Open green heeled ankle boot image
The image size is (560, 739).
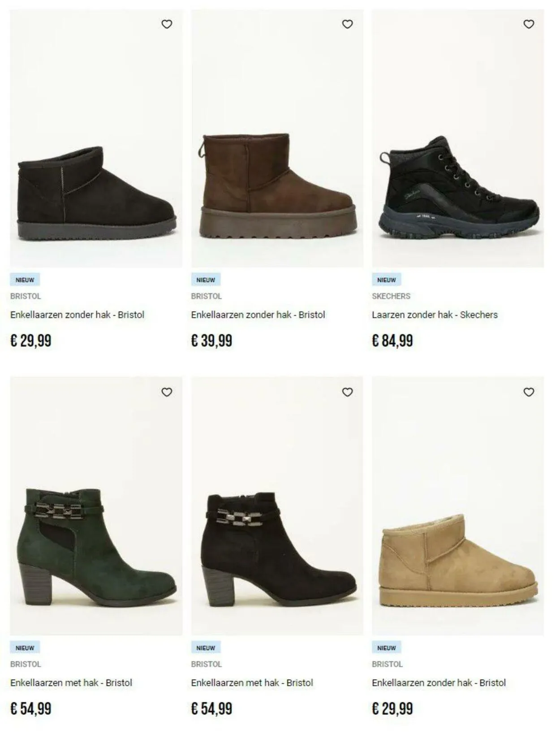(96, 506)
